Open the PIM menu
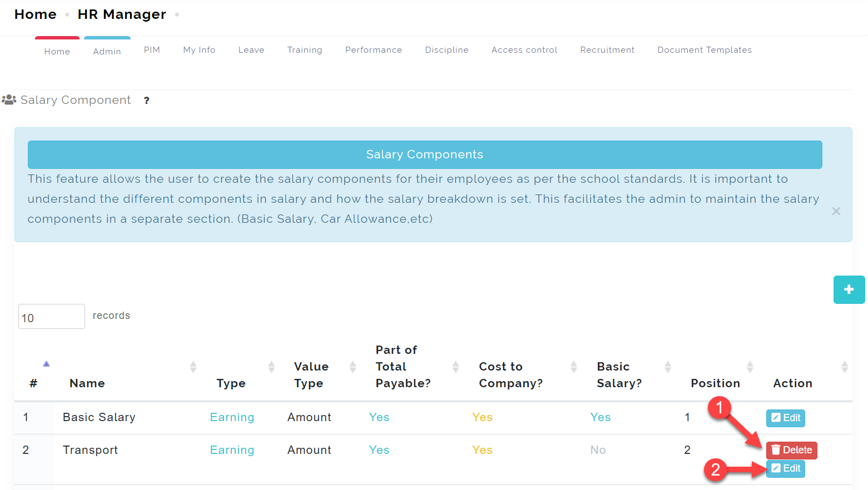868x490 pixels. (x=152, y=50)
